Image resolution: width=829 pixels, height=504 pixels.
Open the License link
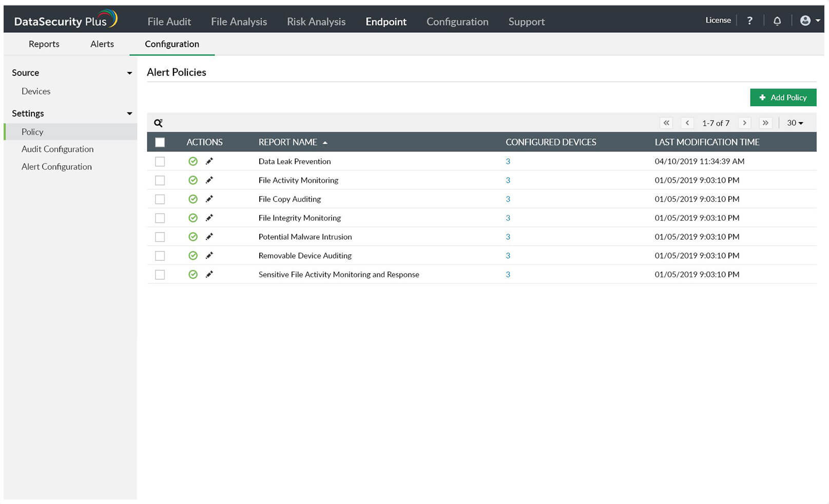pyautogui.click(x=718, y=21)
